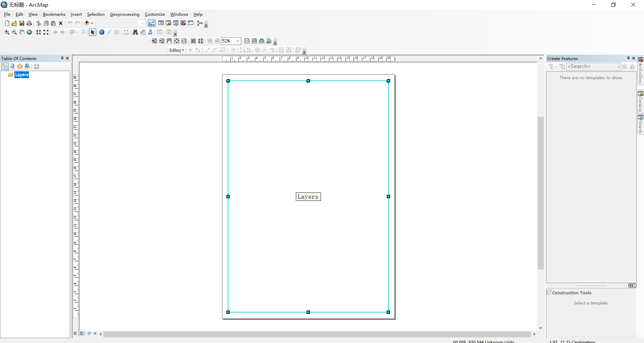The image size is (644, 343).
Task: Zoom layout to 100 percent
Action: click(x=184, y=41)
